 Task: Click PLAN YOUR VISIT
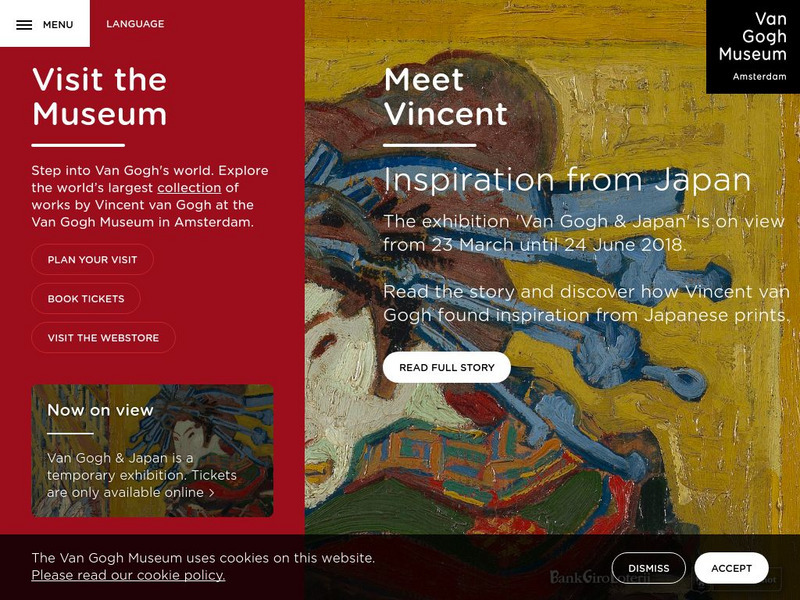(x=94, y=259)
